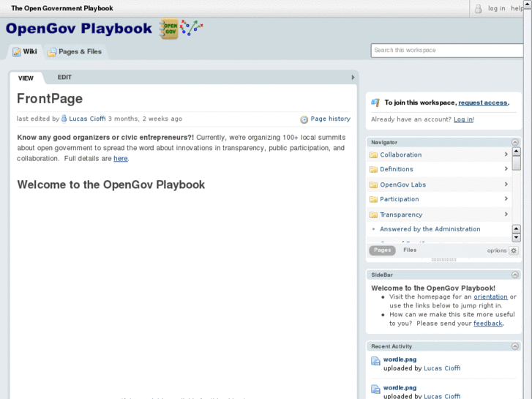The image size is (532, 399).
Task: Click the first wordle.png file icon
Action: (x=375, y=361)
